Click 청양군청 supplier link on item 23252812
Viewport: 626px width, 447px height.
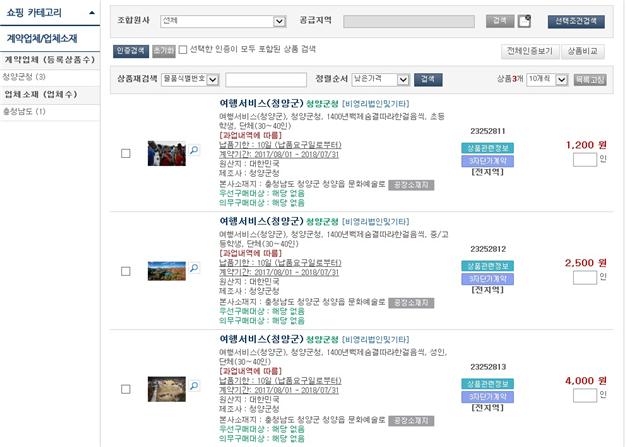pos(322,222)
